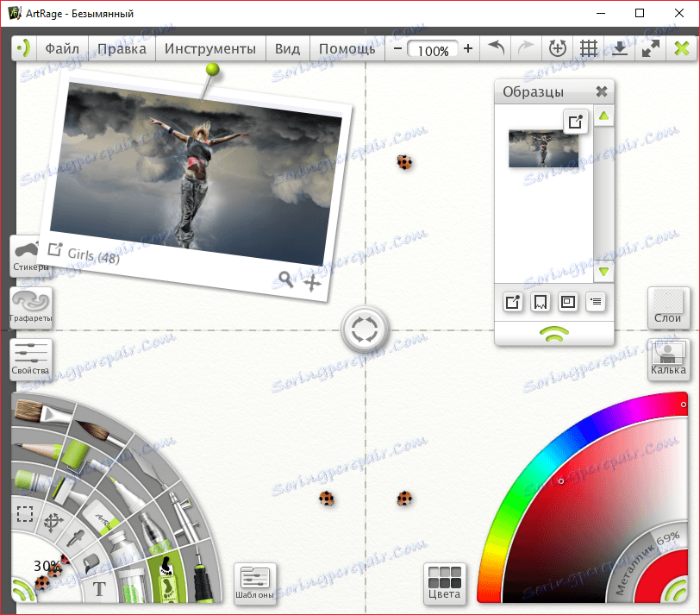Click the reference thumbnail in Образцы panel

(x=543, y=147)
